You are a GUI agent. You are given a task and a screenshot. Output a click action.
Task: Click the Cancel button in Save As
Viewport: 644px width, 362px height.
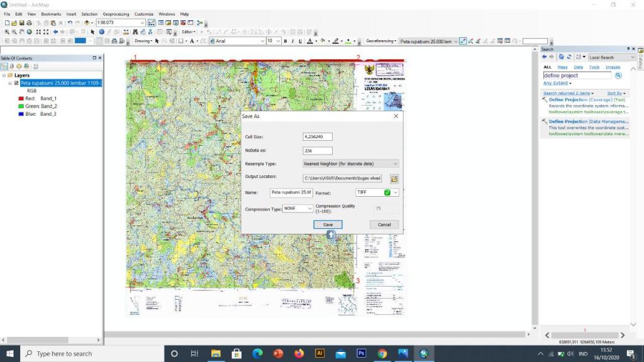click(x=384, y=224)
